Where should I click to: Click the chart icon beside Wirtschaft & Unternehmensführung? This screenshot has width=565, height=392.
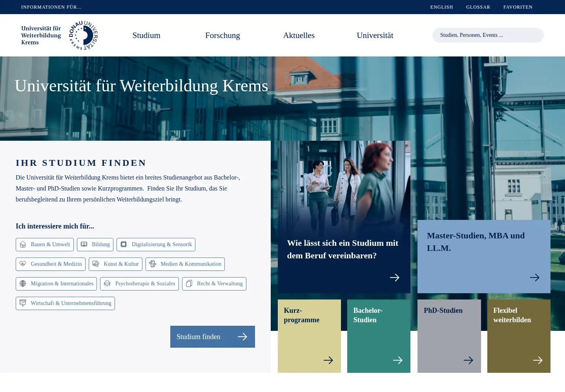coord(23,303)
